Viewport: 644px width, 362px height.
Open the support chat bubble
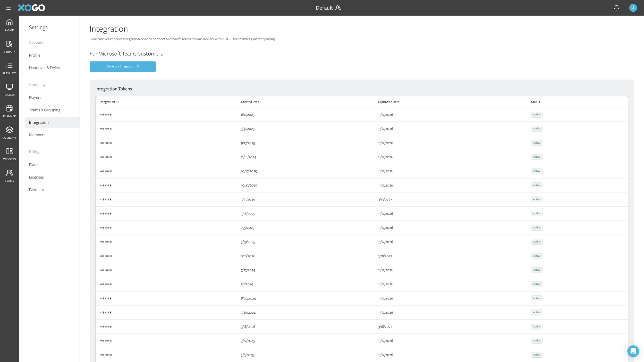pos(633,351)
